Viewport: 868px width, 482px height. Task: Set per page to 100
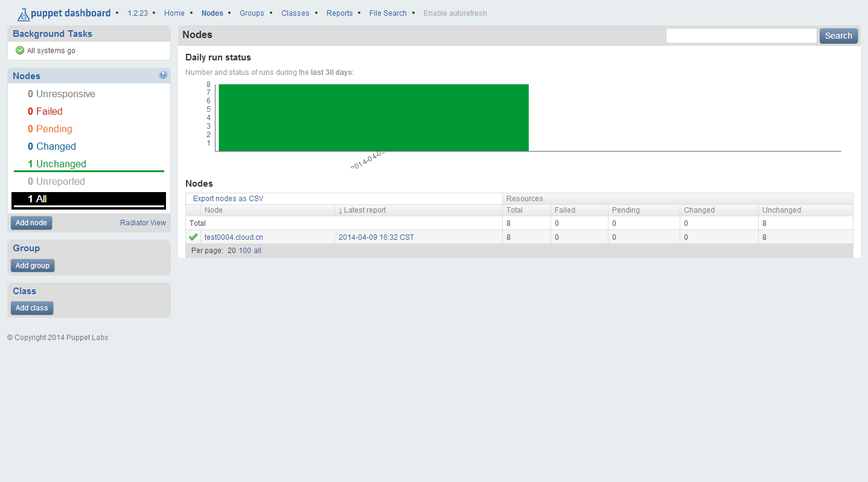coord(245,251)
